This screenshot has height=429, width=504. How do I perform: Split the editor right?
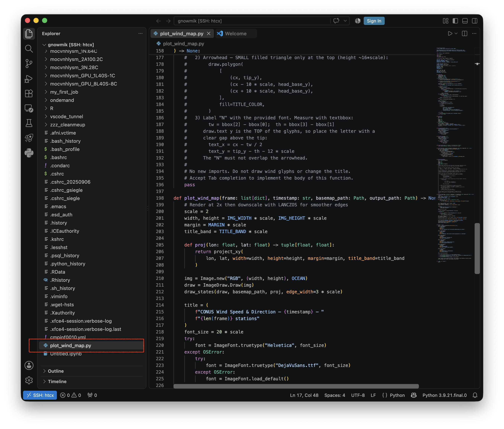pyautogui.click(x=465, y=34)
